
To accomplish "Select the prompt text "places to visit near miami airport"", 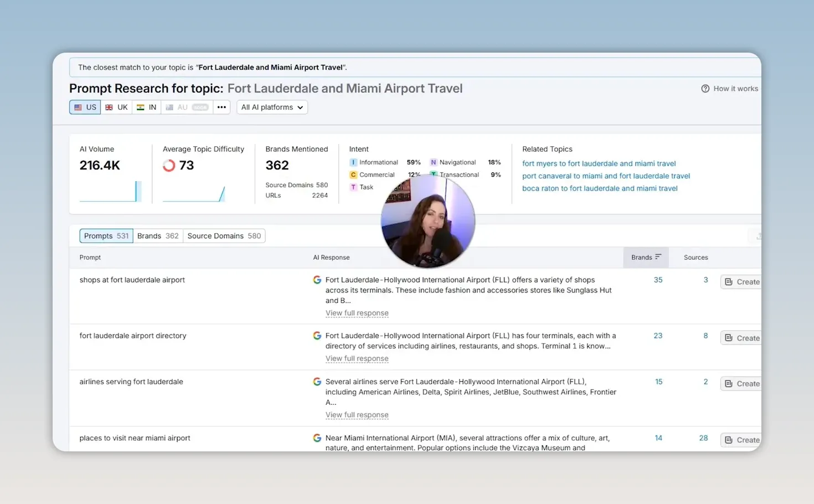I will click(x=135, y=438).
